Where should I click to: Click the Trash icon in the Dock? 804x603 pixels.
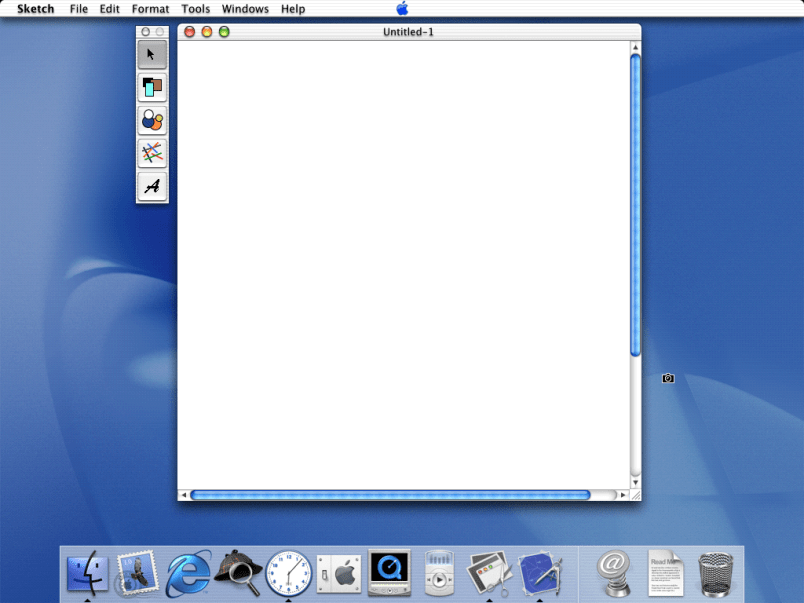click(x=716, y=574)
